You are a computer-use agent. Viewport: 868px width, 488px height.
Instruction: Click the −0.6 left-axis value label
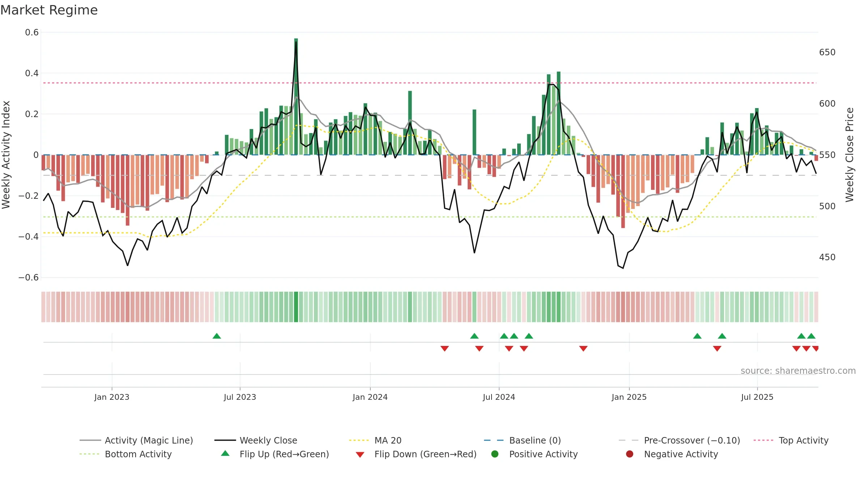coord(29,278)
